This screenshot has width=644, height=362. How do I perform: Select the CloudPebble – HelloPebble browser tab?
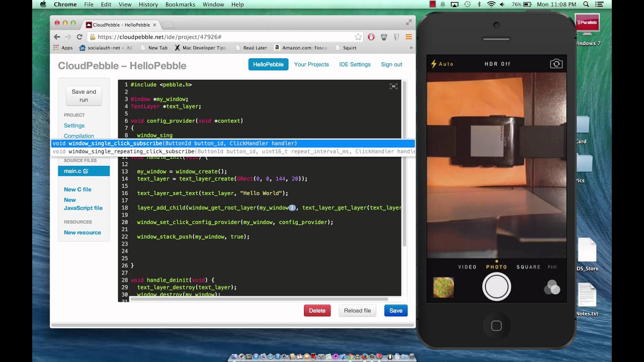121,24
